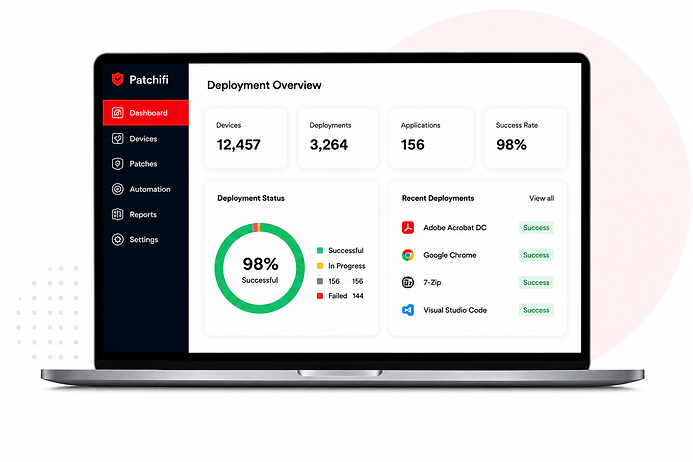Open View all recent deployments

click(x=541, y=198)
